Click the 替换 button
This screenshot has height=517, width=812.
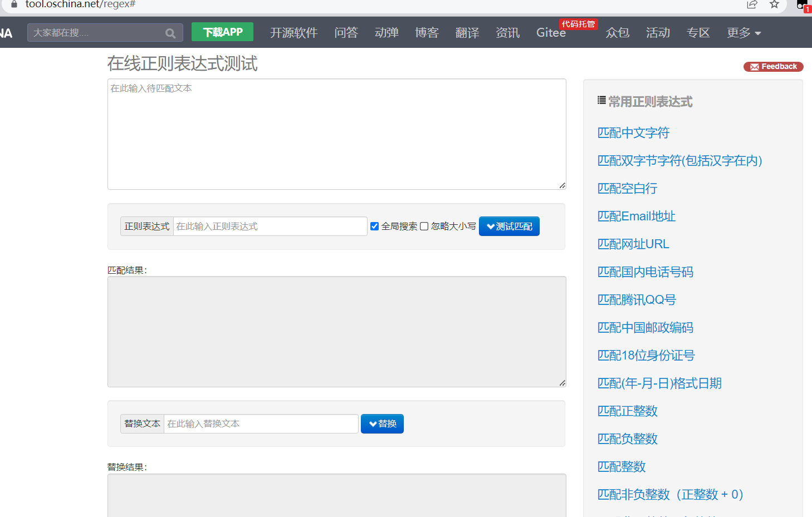[x=382, y=424]
